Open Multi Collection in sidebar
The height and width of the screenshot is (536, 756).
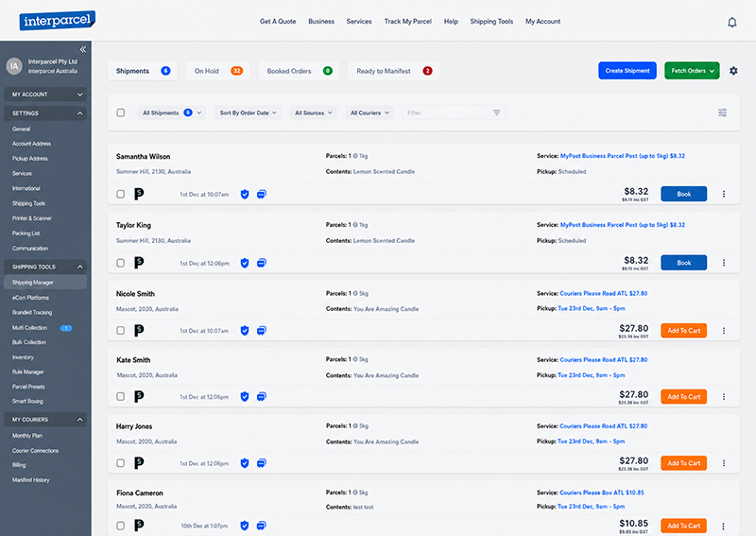coord(30,328)
